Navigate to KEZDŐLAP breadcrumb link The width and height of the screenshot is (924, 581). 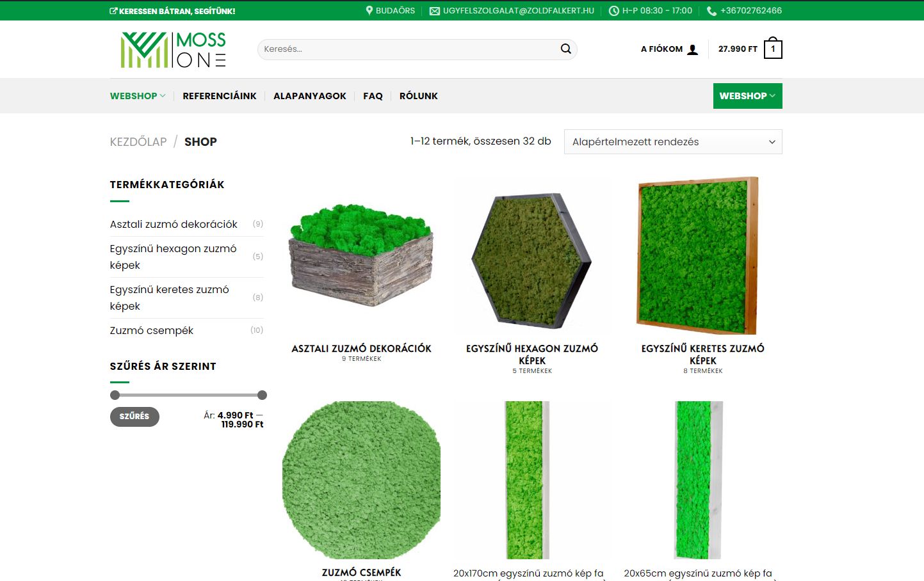point(138,142)
